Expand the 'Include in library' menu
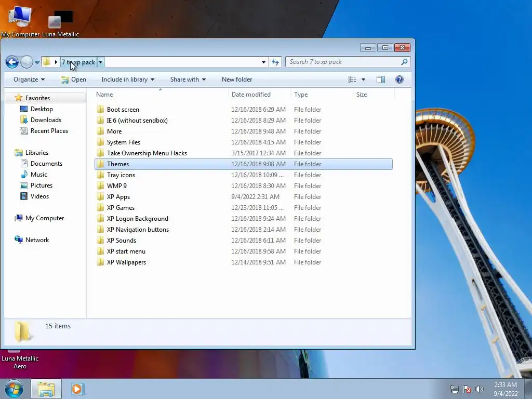This screenshot has width=532, height=399. tap(128, 79)
